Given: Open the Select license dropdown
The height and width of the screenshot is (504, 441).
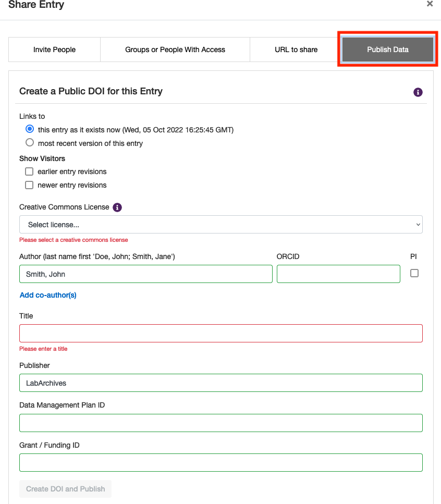Looking at the screenshot, I should [220, 224].
